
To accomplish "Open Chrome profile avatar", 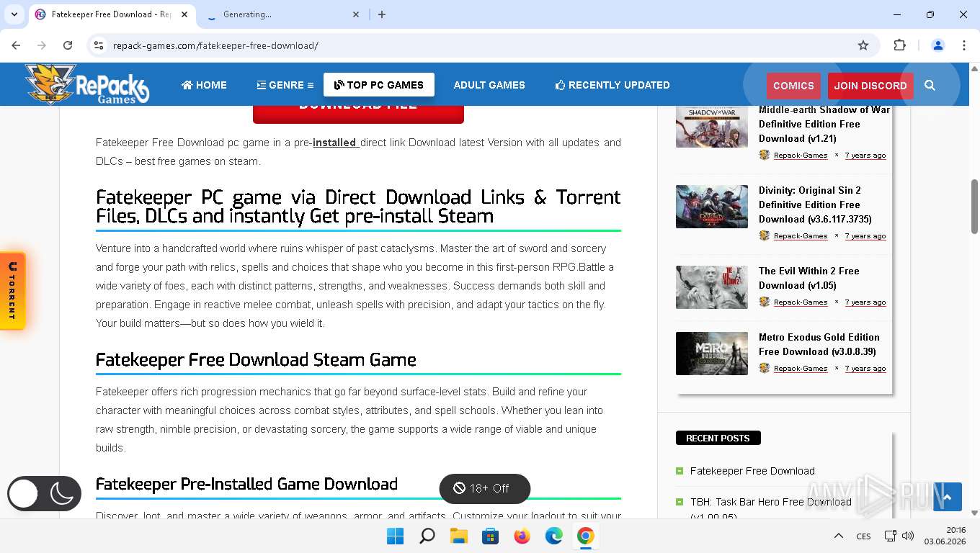I will [938, 45].
